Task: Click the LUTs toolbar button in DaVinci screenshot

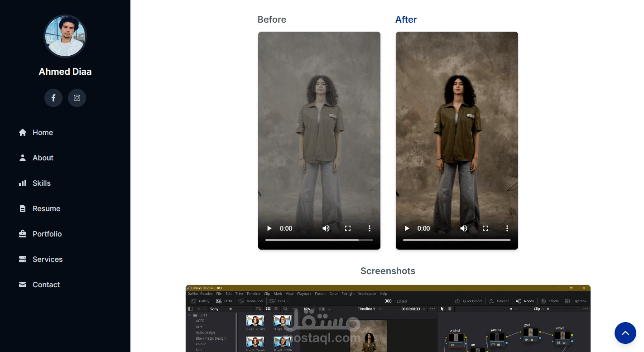Action: point(224,301)
